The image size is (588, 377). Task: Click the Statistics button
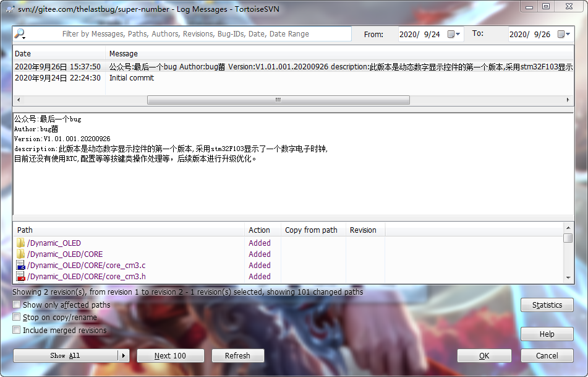[x=547, y=305]
